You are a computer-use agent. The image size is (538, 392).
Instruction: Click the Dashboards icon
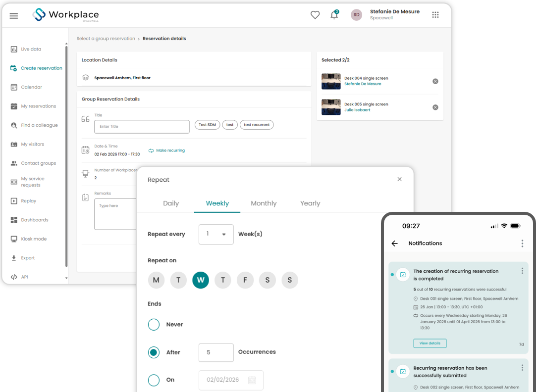(x=14, y=220)
